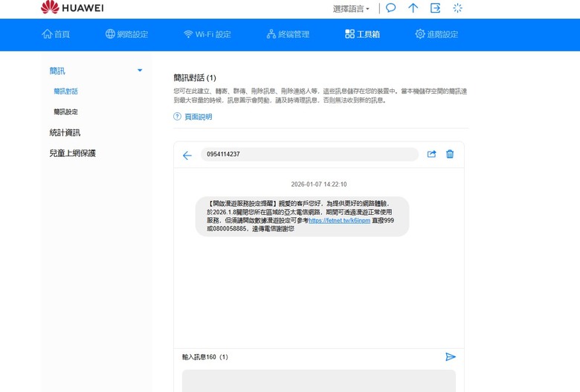Select the 工具箱 toolbox tab
This screenshot has width=580, height=392.
[362, 34]
